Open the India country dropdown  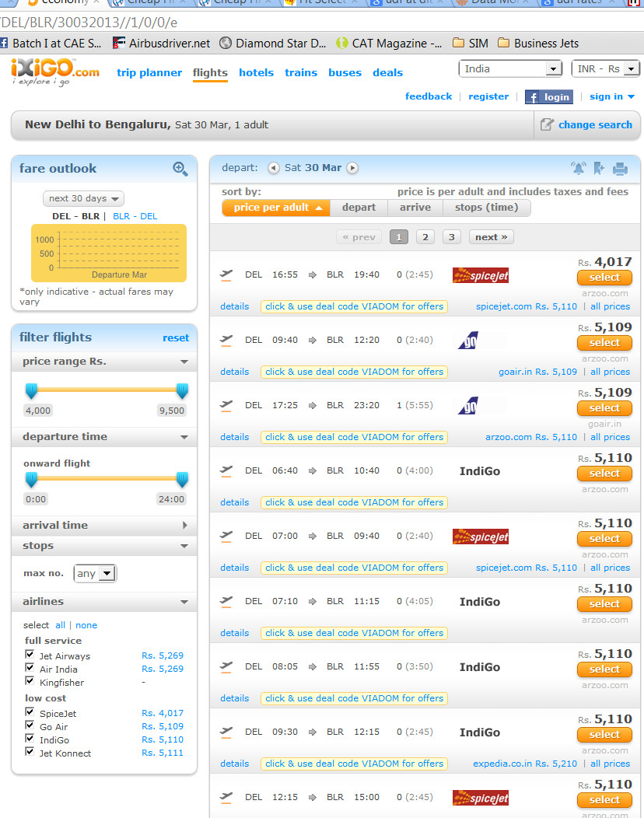click(510, 69)
